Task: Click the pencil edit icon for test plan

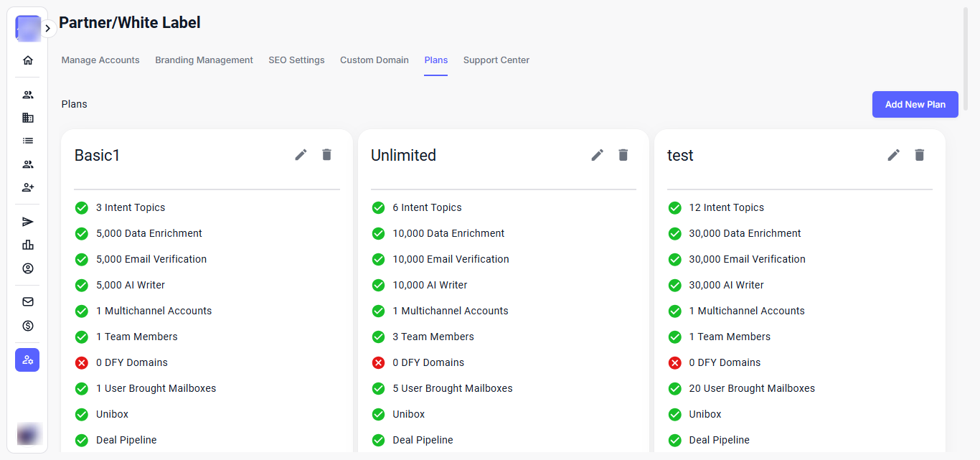Action: click(894, 155)
